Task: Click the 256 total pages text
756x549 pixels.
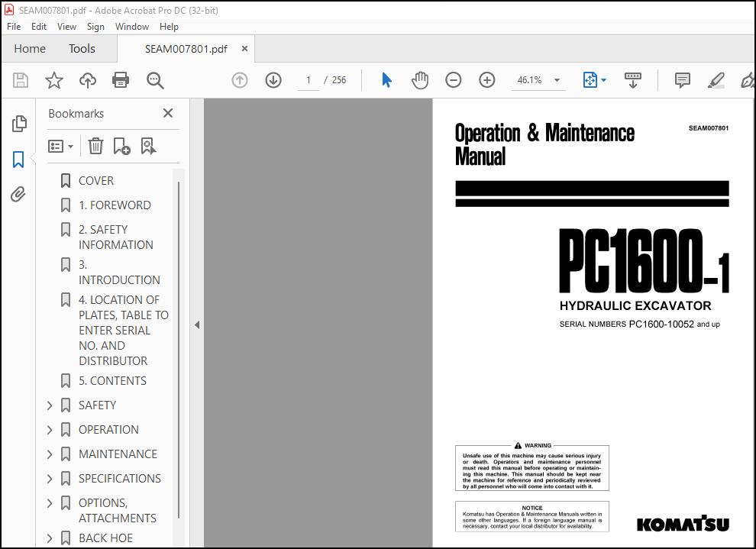Action: tap(339, 80)
